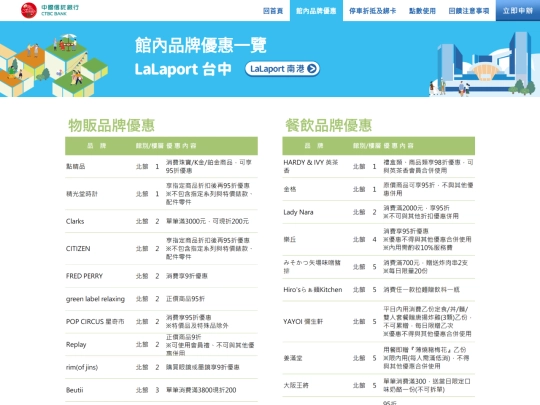Click the 精光堂時計 brand name

(82, 194)
